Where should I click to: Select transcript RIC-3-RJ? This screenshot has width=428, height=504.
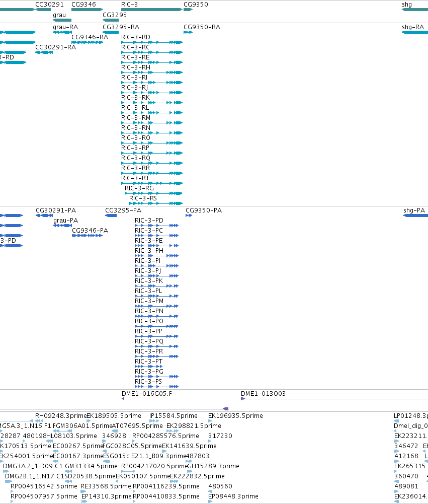coord(152,93)
